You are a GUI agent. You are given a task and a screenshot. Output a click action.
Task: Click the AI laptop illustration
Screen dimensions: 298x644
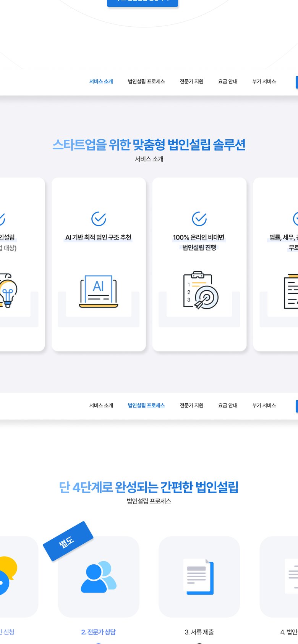[99, 291]
